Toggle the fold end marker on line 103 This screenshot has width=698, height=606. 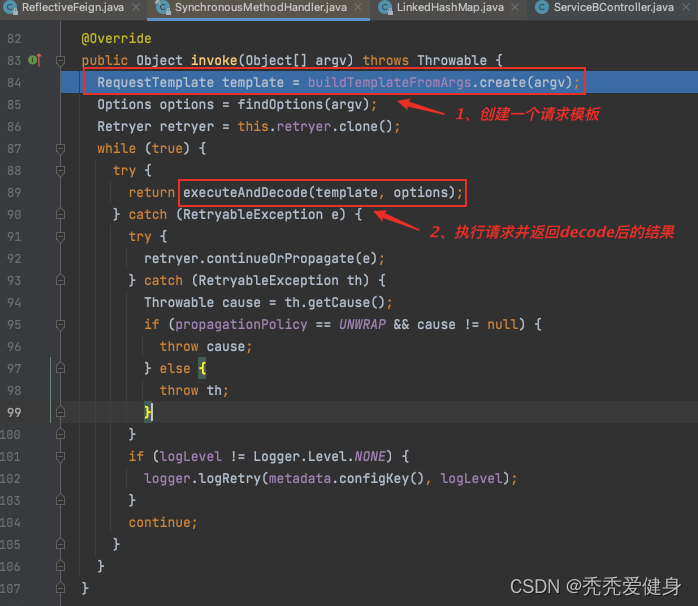(61, 500)
